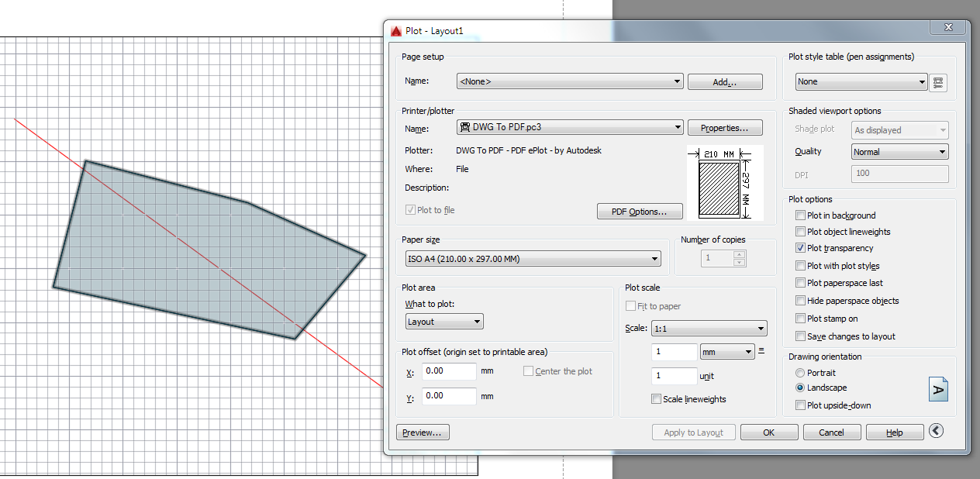
Task: Expand more options with the chevron arrow
Action: pos(936,431)
